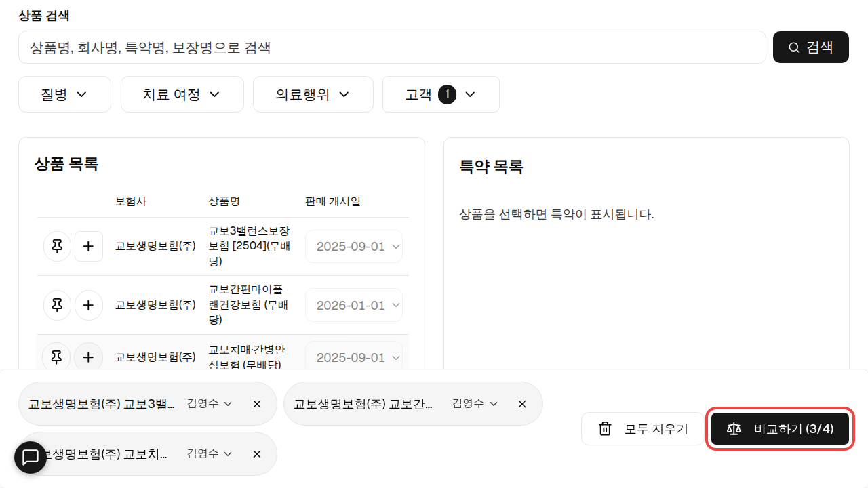The image size is (868, 488).
Task: Select product name 교보간편마이플랜건강보험 (무배당)
Action: tap(248, 305)
